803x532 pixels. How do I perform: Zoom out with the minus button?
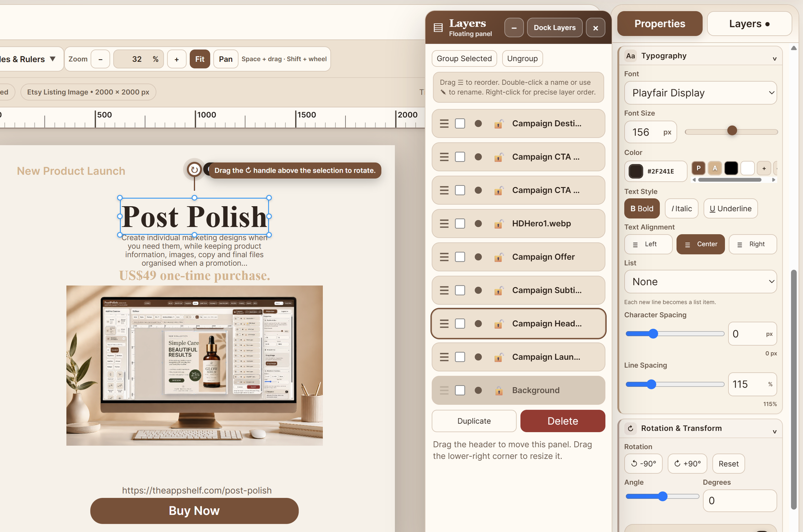[x=100, y=59]
